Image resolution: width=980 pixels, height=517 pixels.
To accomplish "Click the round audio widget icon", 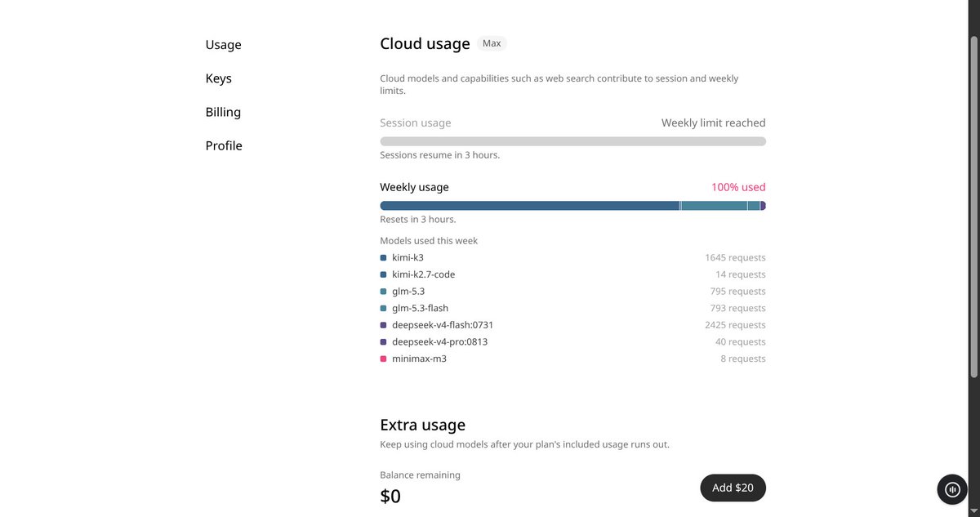I will [x=952, y=489].
